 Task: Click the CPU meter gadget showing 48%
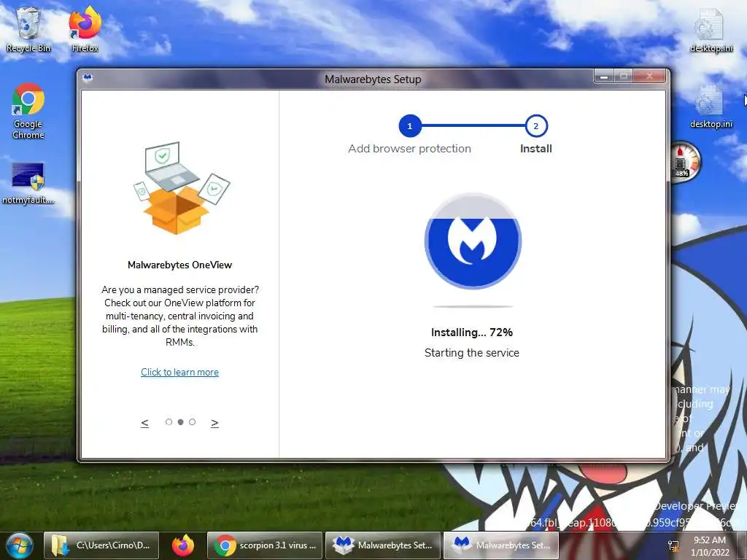tap(684, 161)
